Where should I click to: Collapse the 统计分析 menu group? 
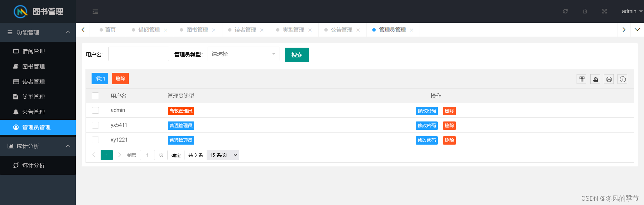[x=38, y=146]
